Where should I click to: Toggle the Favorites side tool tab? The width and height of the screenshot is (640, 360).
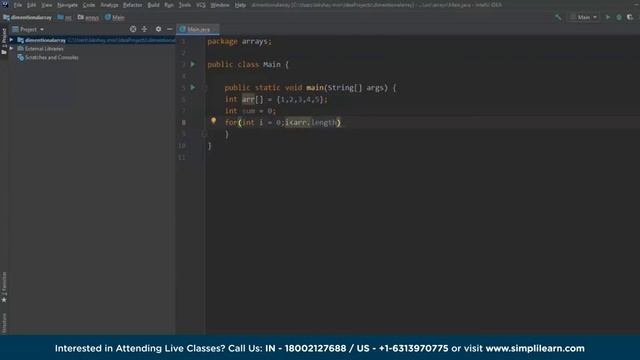4,287
